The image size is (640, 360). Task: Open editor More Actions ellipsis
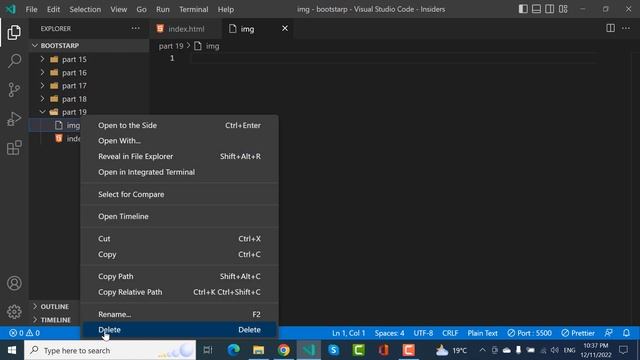tap(626, 28)
